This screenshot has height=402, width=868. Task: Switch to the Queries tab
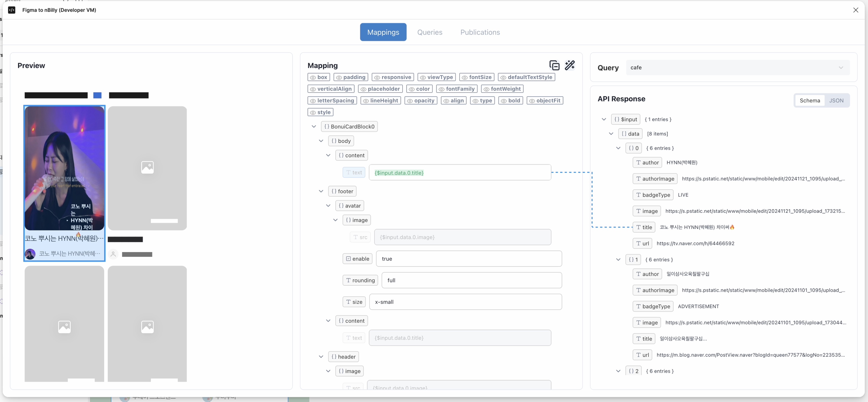430,32
